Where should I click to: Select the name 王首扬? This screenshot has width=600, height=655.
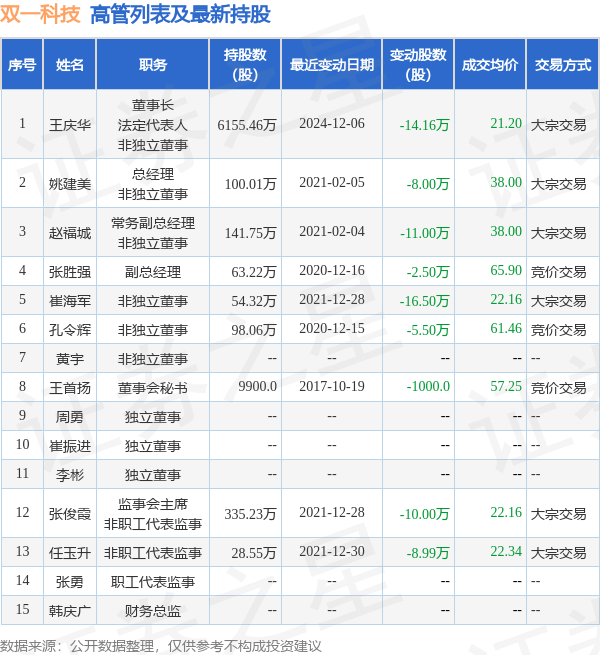click(70, 388)
